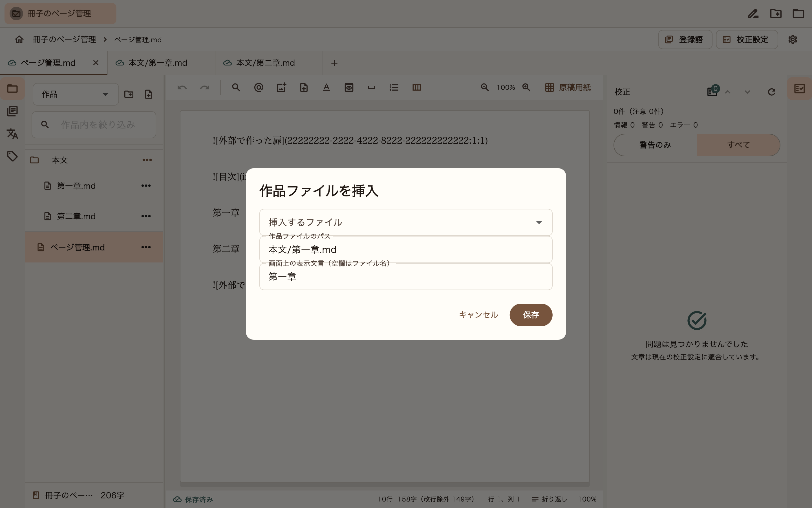812x508 pixels.
Task: Click the zoom in magnifier icon
Action: click(526, 88)
